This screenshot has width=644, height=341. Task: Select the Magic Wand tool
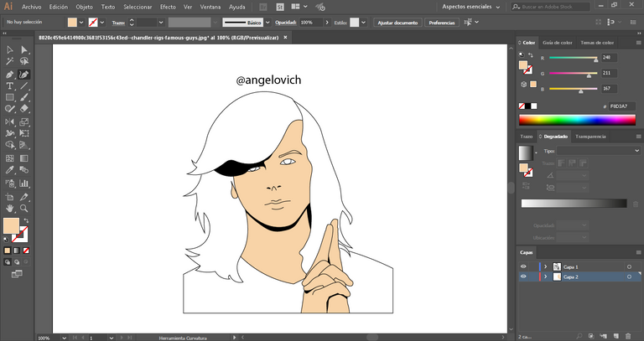pos(9,61)
